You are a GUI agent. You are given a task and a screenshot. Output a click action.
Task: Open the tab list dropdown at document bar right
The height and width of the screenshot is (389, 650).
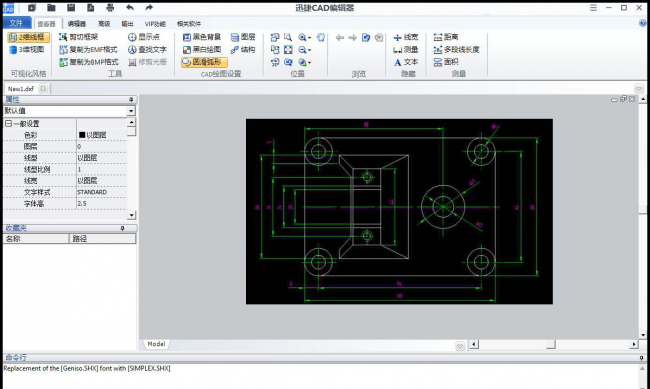pos(639,88)
